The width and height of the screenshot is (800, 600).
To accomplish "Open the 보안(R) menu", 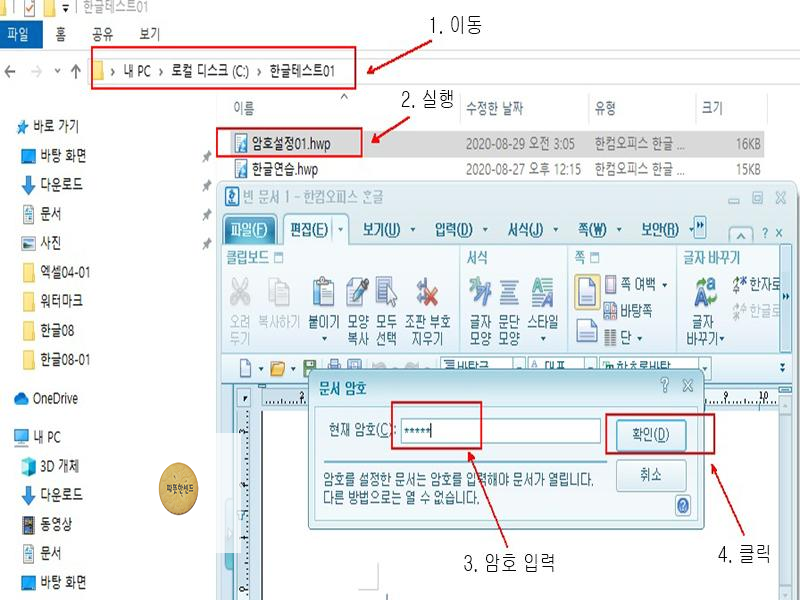I will pos(660,230).
